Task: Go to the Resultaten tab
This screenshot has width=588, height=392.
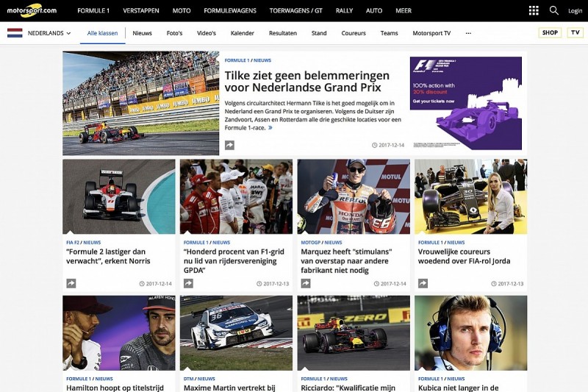Action: click(x=283, y=33)
